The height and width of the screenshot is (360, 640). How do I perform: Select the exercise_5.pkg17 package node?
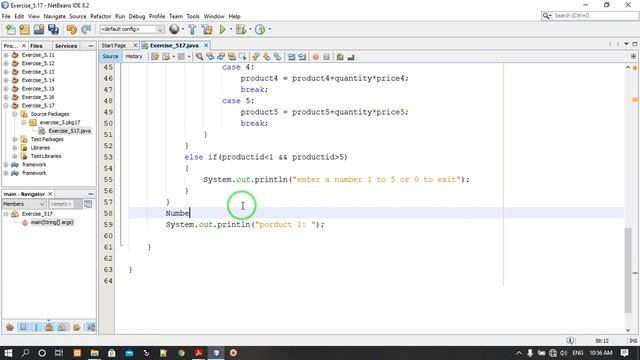[60, 122]
